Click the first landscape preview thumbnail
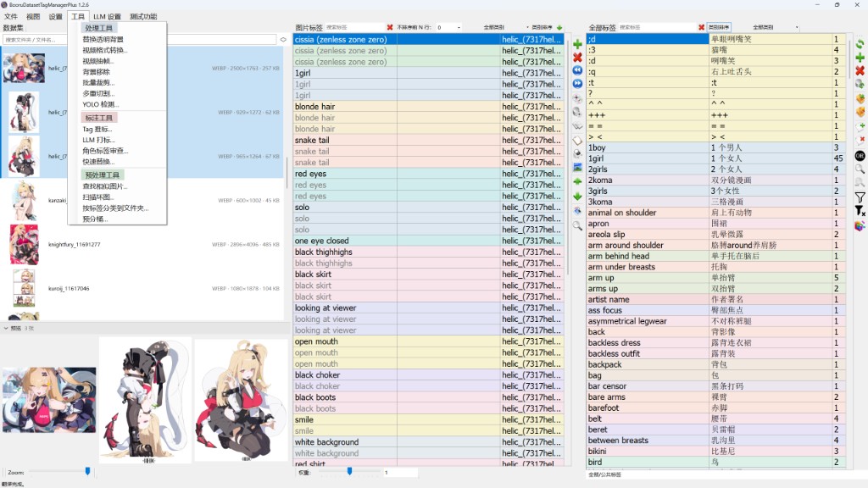 49,400
